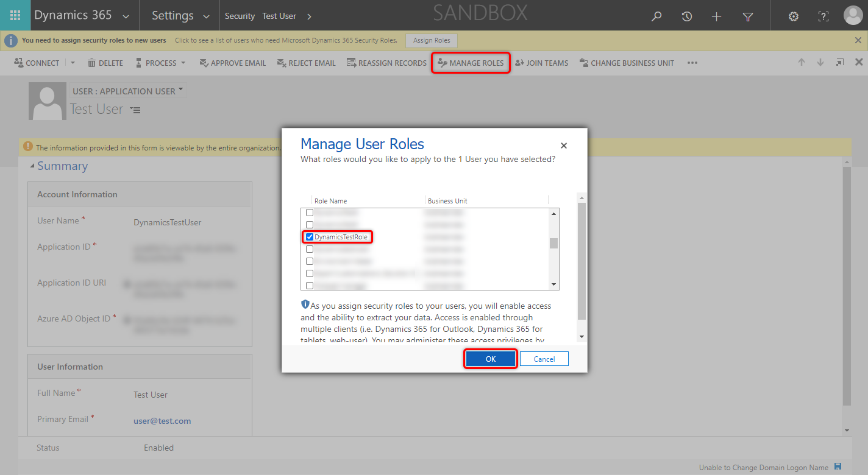Go to previous record up arrow

click(802, 62)
